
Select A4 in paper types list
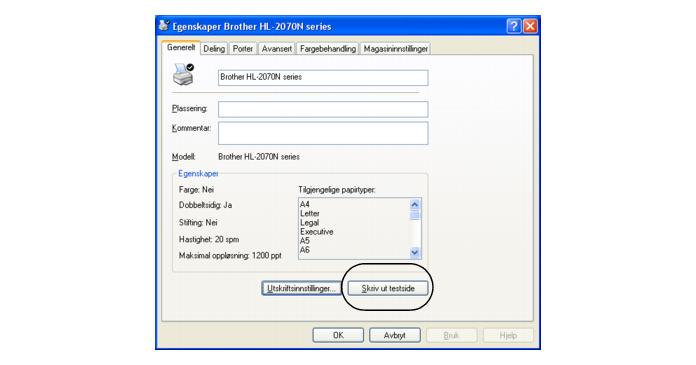(304, 204)
